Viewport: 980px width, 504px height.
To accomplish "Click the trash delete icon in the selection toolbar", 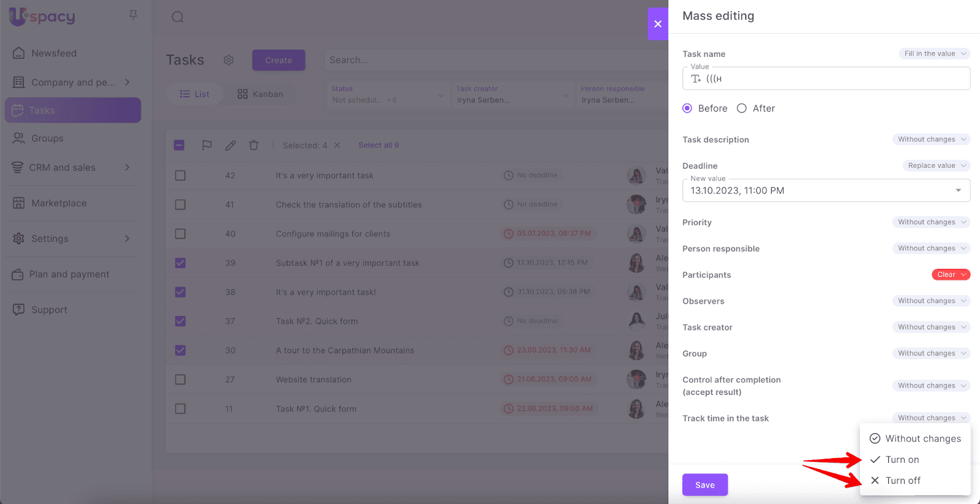I will (254, 145).
